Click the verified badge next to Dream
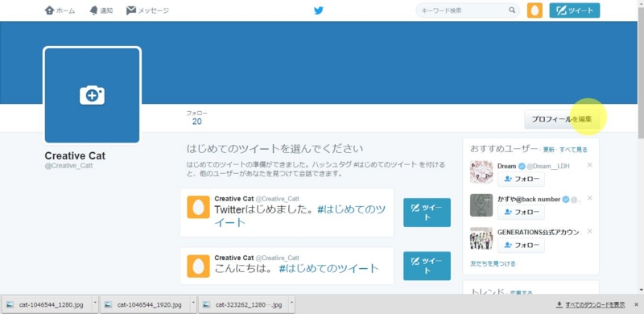This screenshot has height=314, width=644. pos(522,166)
